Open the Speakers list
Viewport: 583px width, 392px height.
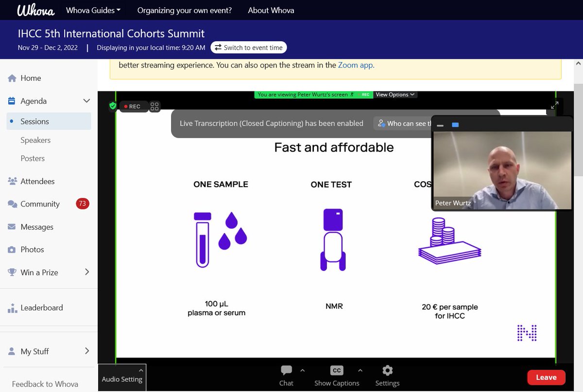tap(35, 140)
